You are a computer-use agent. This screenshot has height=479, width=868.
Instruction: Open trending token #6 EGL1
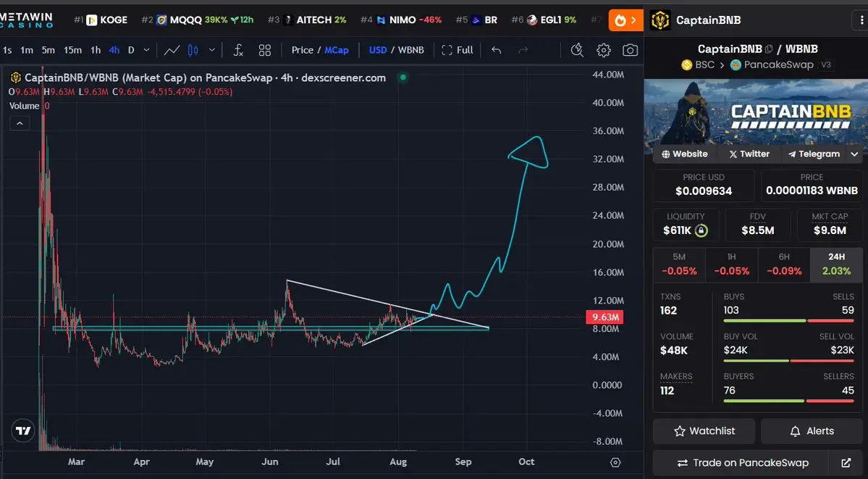tap(544, 20)
